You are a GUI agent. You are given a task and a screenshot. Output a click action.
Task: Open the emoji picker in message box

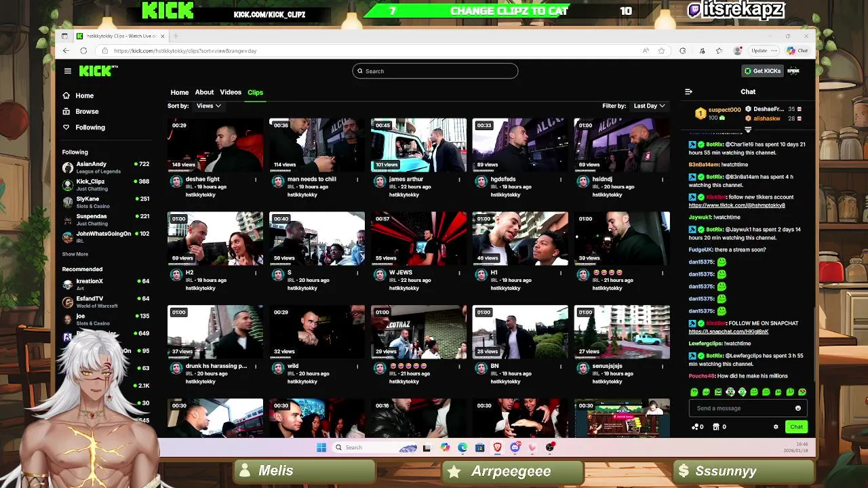[798, 408]
